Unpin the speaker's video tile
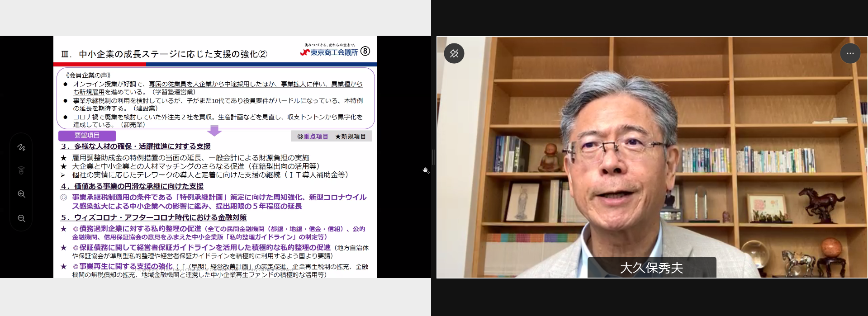 click(454, 53)
